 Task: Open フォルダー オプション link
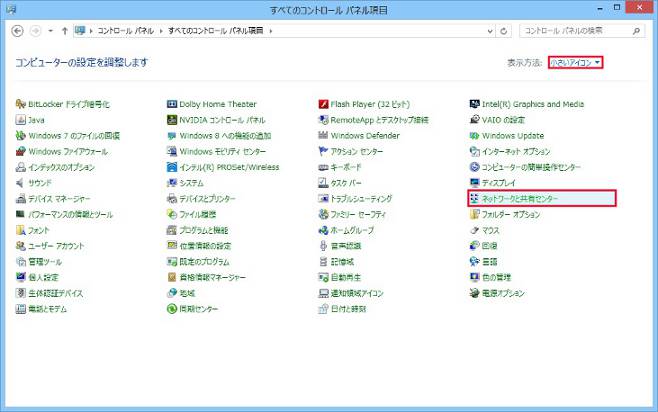tap(511, 214)
